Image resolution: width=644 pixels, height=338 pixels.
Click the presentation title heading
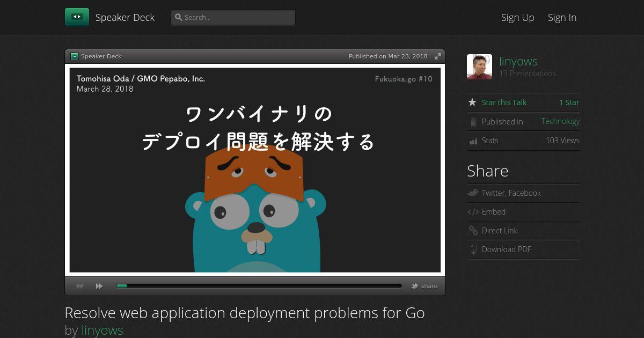pyautogui.click(x=245, y=313)
